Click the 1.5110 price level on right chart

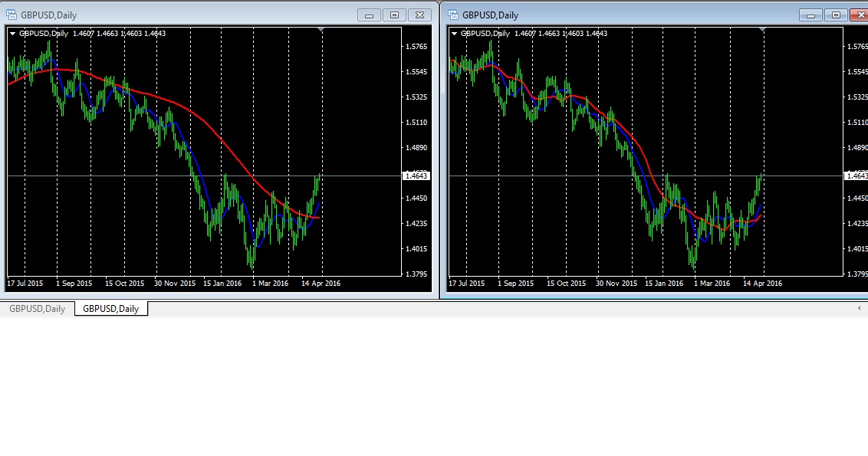(x=857, y=123)
